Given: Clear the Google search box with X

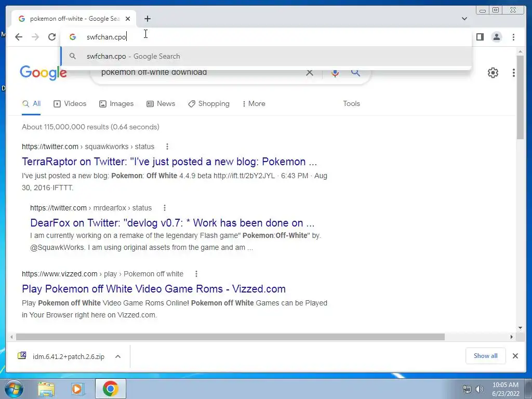Looking at the screenshot, I should pos(310,72).
